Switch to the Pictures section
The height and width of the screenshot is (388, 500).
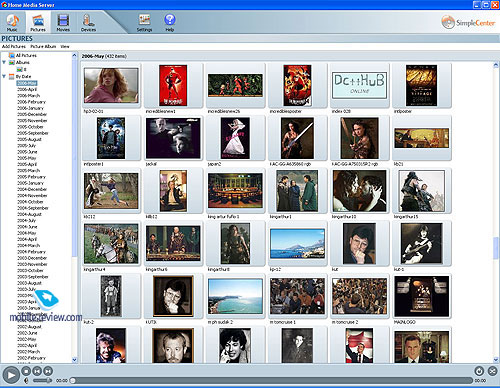tap(38, 22)
